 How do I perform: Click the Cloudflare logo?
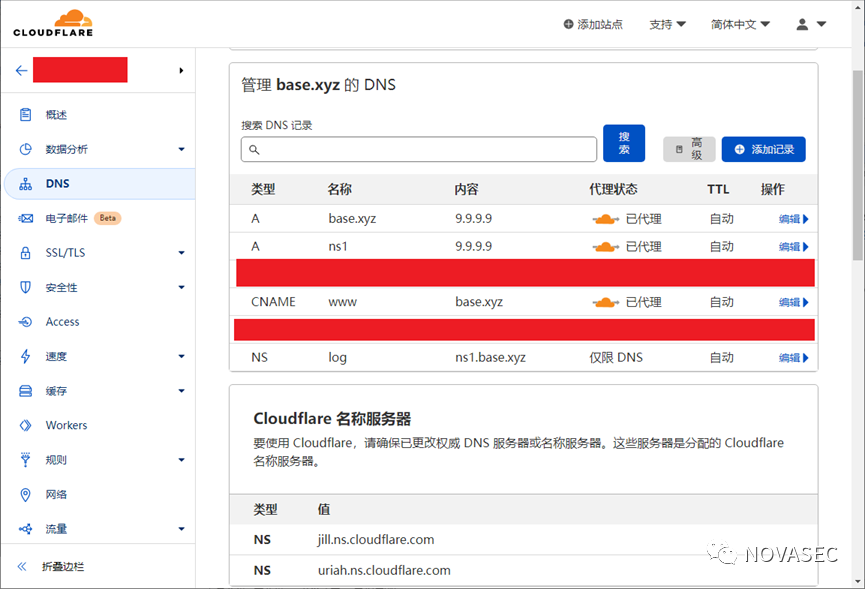pyautogui.click(x=53, y=23)
